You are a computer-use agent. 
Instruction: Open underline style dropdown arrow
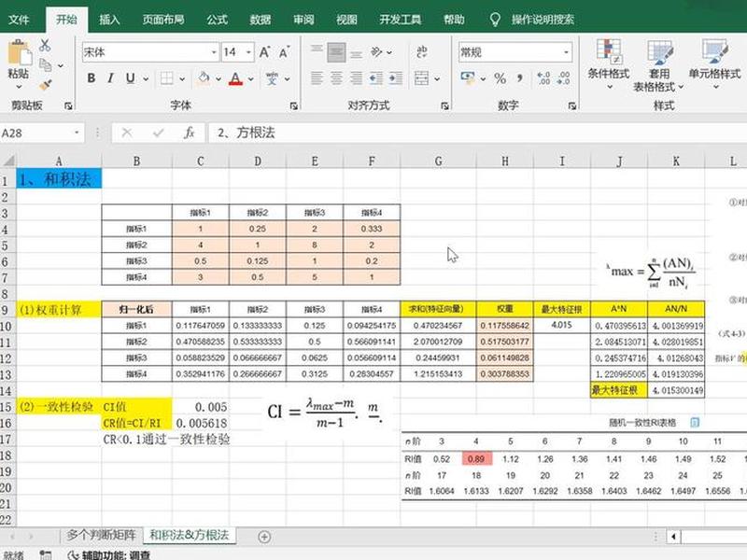(146, 78)
